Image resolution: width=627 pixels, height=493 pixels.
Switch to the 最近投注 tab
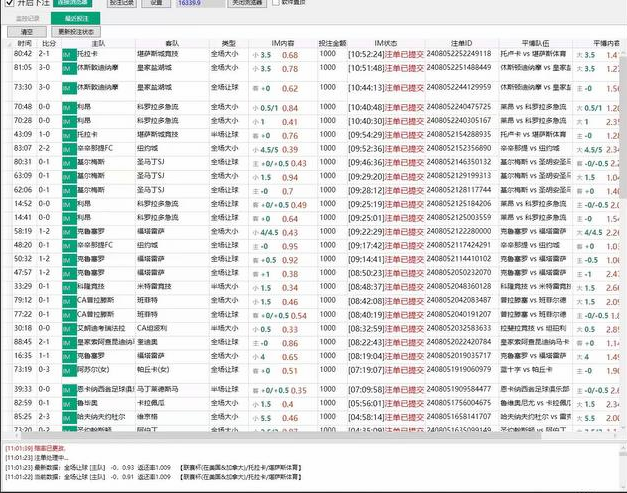77,18
